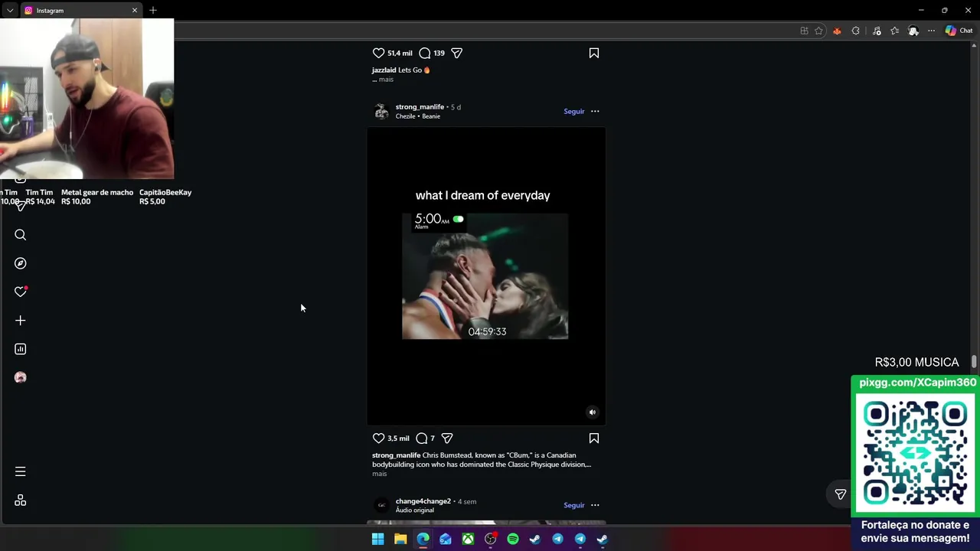Viewport: 980px width, 551px height.
Task: Open Edge settings and more menu
Action: click(x=931, y=31)
